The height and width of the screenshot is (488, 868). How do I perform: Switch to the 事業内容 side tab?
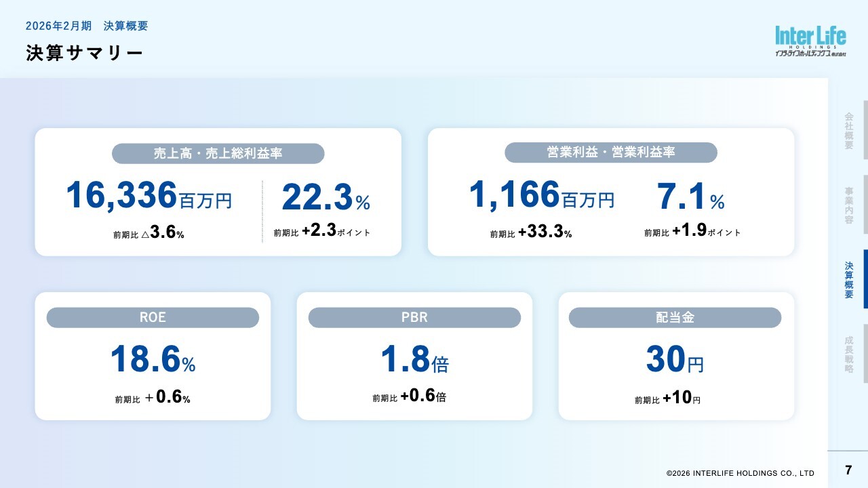pyautogui.click(x=849, y=205)
